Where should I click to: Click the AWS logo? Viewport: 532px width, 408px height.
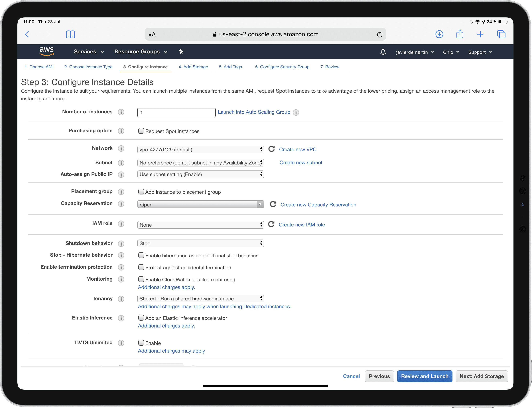tap(47, 51)
